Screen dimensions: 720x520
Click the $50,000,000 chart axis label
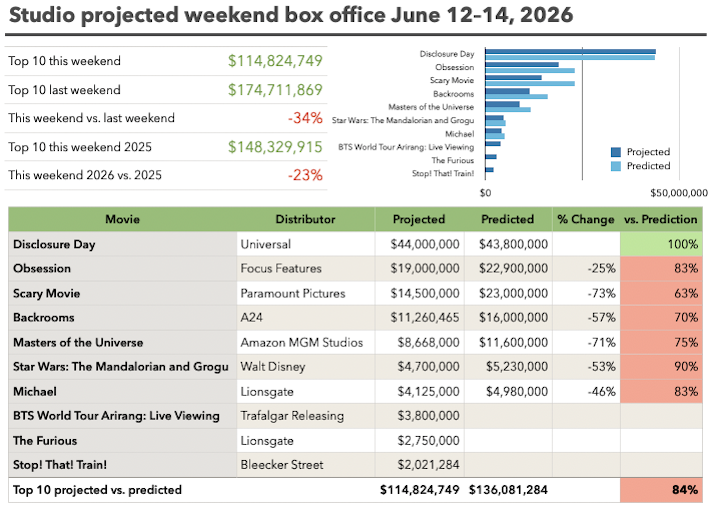(679, 193)
